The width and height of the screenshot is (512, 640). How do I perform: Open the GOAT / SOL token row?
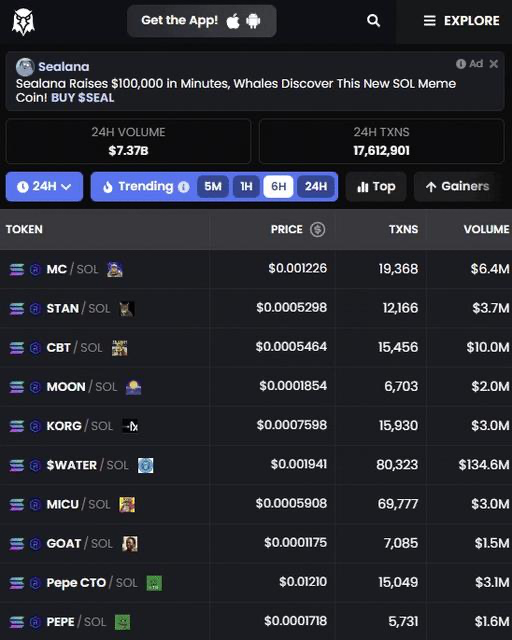[256, 543]
